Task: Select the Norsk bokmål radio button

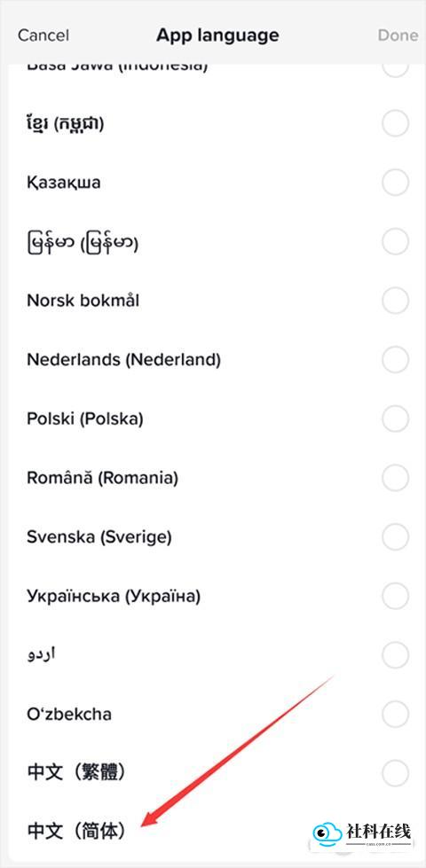Action: click(396, 301)
